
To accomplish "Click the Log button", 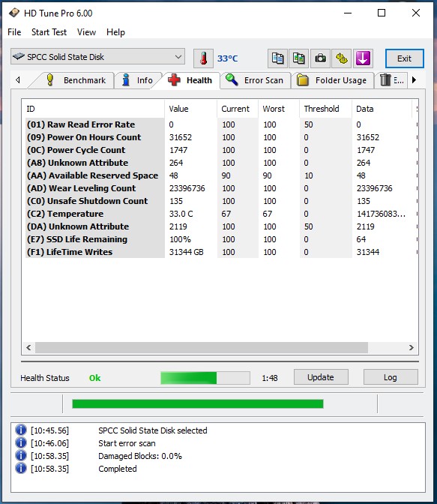I will pos(391,377).
